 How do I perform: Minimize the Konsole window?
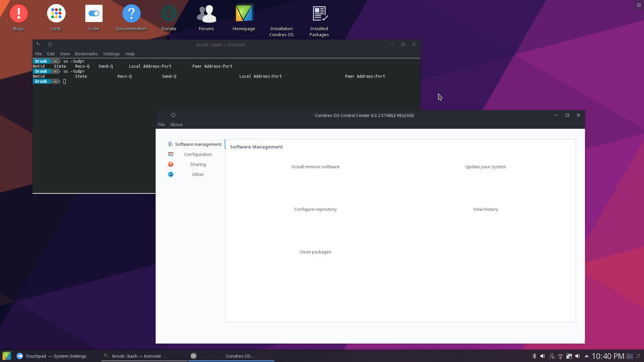pos(392,44)
